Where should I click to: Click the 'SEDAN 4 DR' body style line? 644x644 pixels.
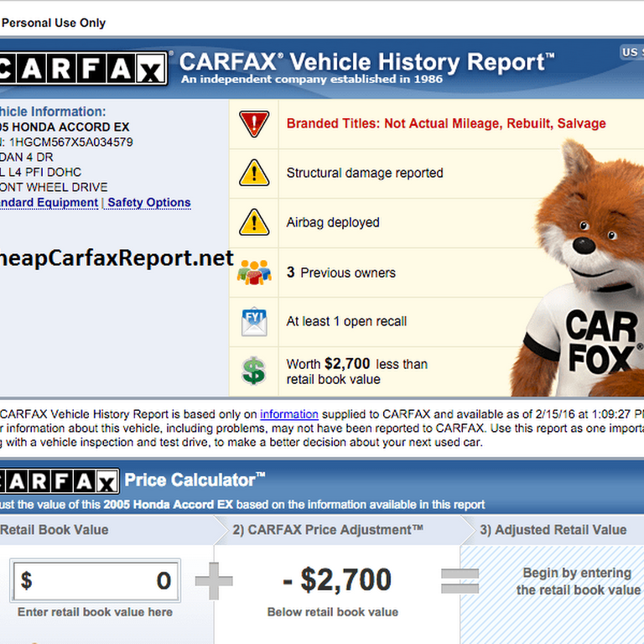[27, 158]
